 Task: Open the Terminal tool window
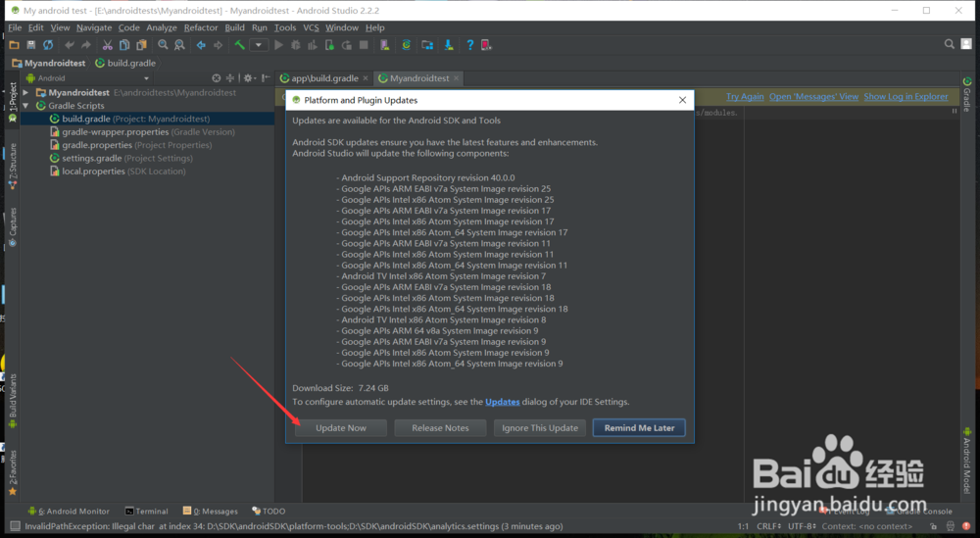coord(146,512)
